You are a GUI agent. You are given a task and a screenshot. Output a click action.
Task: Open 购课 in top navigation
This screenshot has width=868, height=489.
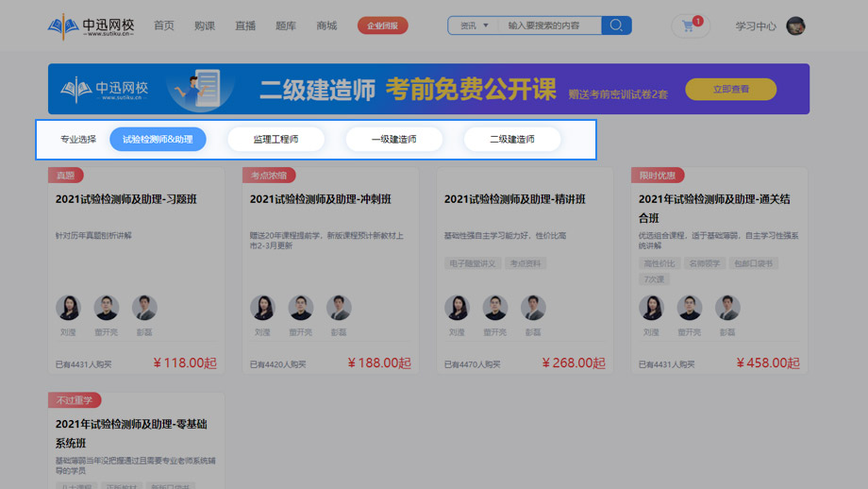[x=205, y=25]
